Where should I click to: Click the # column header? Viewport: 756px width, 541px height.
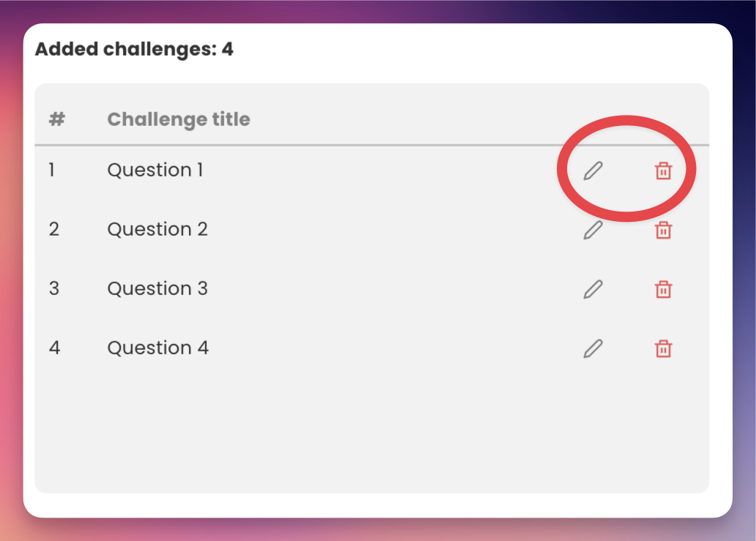[x=56, y=119]
